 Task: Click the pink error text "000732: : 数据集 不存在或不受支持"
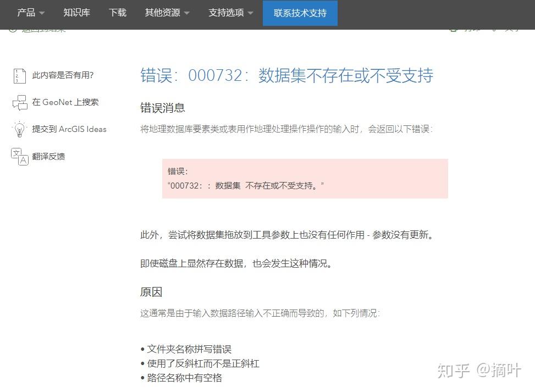click(x=246, y=186)
